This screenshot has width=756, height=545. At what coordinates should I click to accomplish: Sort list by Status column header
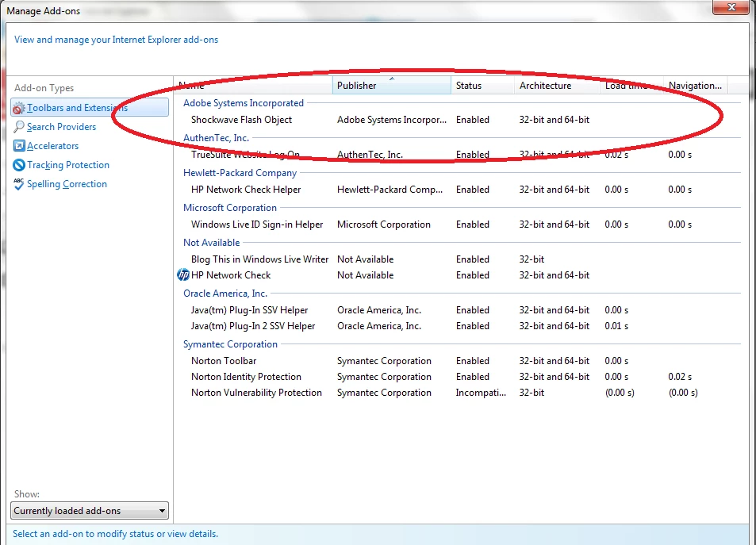click(482, 86)
